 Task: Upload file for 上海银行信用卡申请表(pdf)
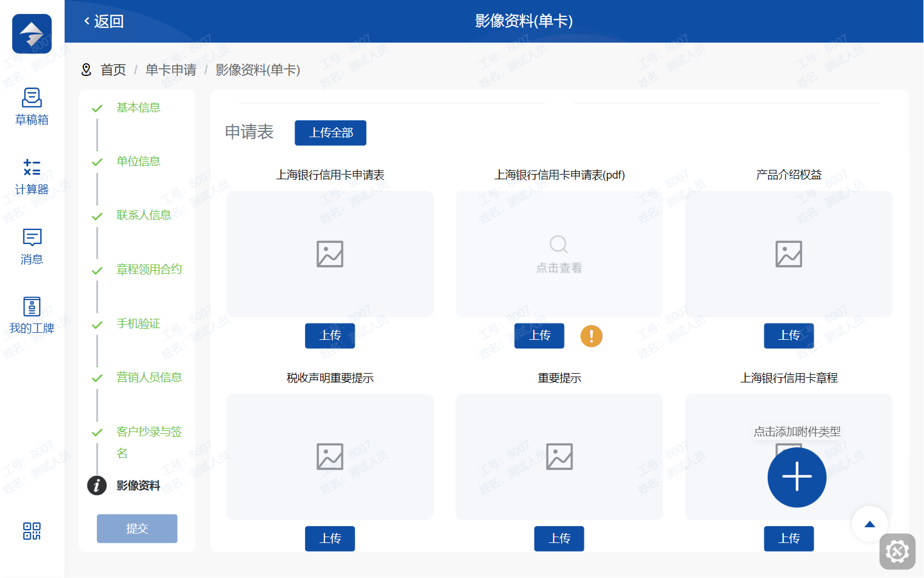540,336
